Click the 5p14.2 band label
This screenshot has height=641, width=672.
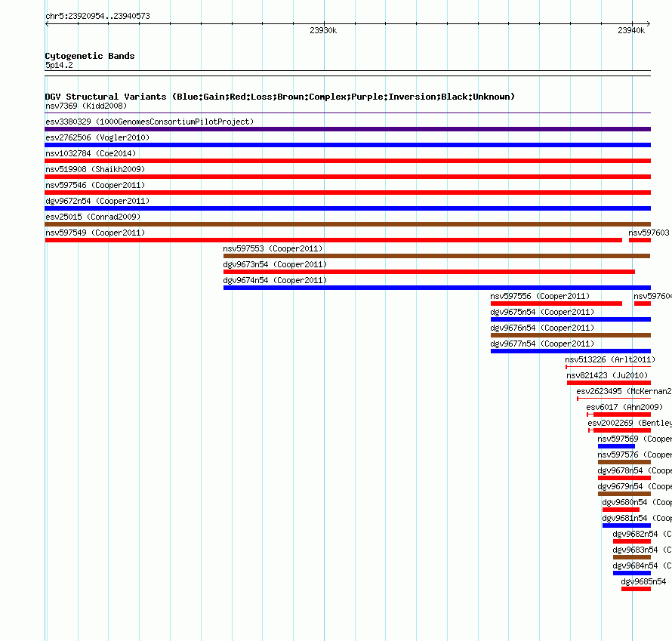pyautogui.click(x=59, y=65)
